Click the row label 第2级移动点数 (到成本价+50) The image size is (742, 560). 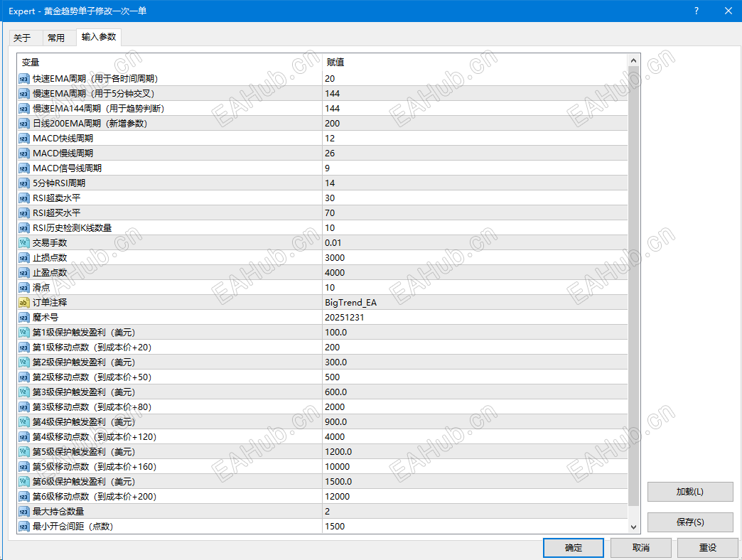(x=92, y=377)
